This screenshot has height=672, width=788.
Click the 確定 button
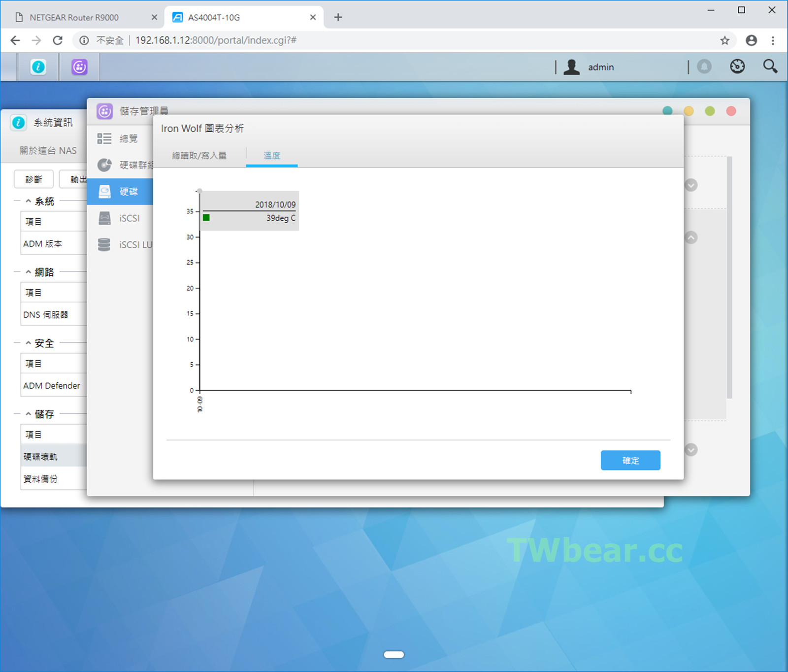click(x=630, y=460)
